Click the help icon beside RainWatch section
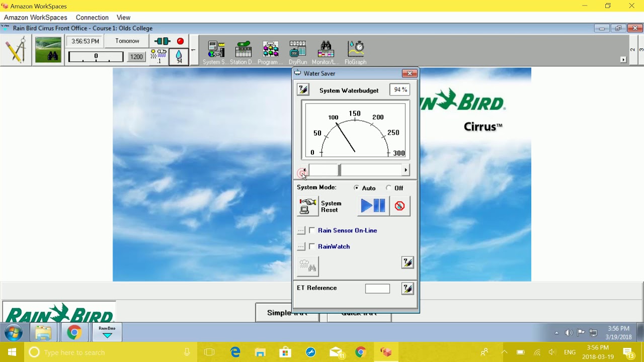The image size is (644, 362). (x=408, y=262)
